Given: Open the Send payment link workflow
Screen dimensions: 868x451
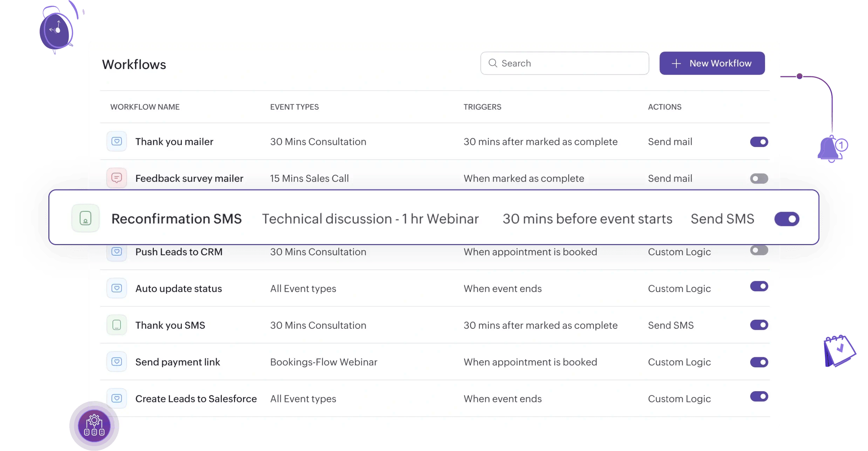Looking at the screenshot, I should [177, 362].
